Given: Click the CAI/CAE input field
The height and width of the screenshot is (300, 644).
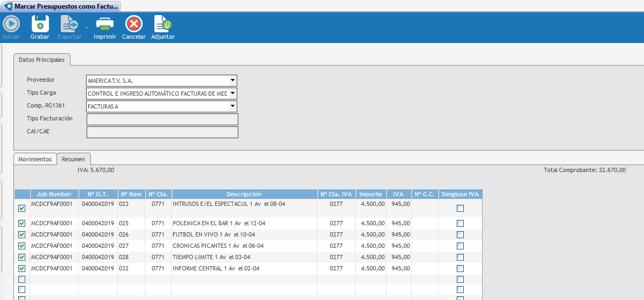Looking at the screenshot, I should point(162,132).
